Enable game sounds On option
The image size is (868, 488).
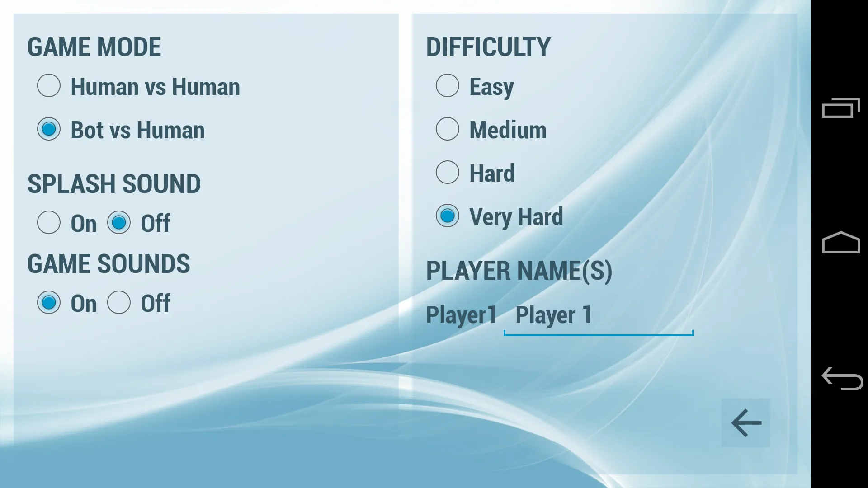pyautogui.click(x=49, y=303)
